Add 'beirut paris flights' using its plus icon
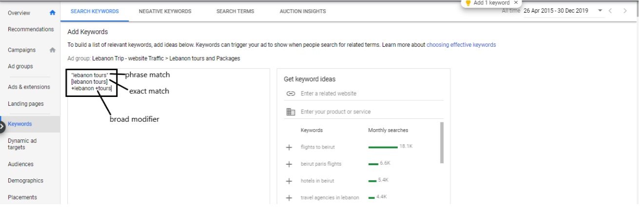 (289, 164)
